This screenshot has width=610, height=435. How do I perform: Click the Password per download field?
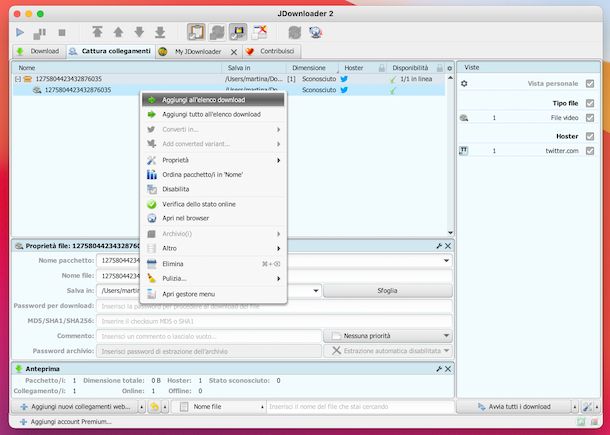pyautogui.click(x=274, y=306)
